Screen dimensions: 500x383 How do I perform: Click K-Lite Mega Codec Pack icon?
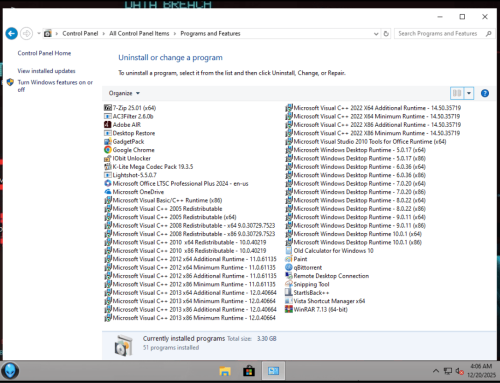(108, 166)
